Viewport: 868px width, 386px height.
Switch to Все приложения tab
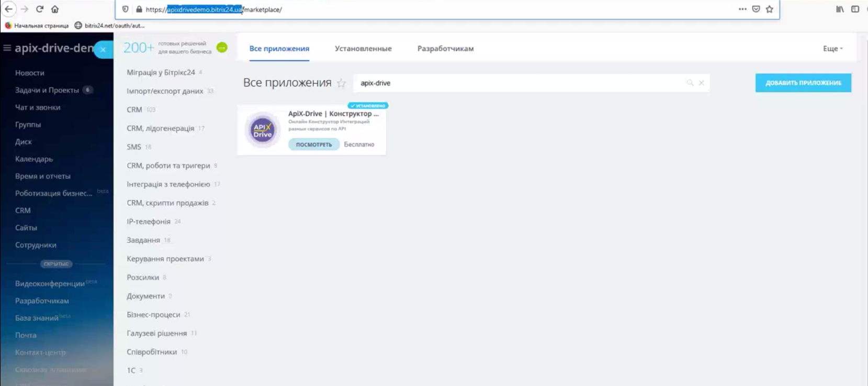pos(279,49)
